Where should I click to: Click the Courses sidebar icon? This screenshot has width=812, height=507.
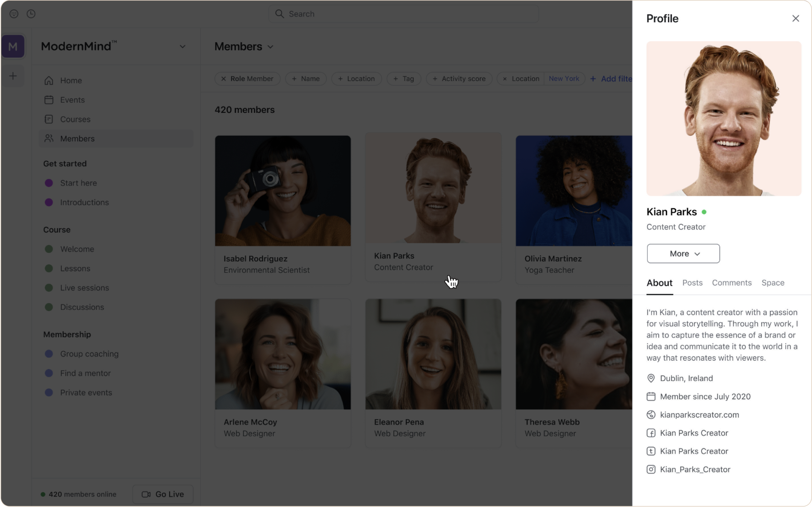49,119
